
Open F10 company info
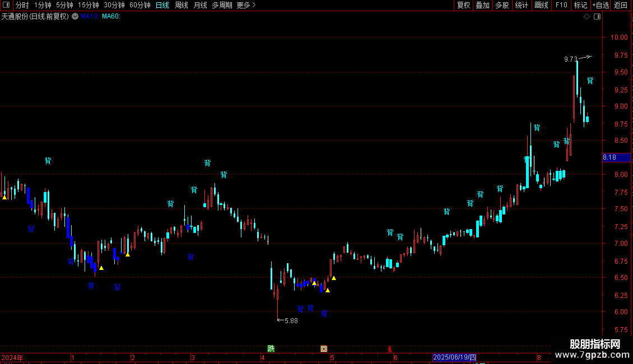561,5
